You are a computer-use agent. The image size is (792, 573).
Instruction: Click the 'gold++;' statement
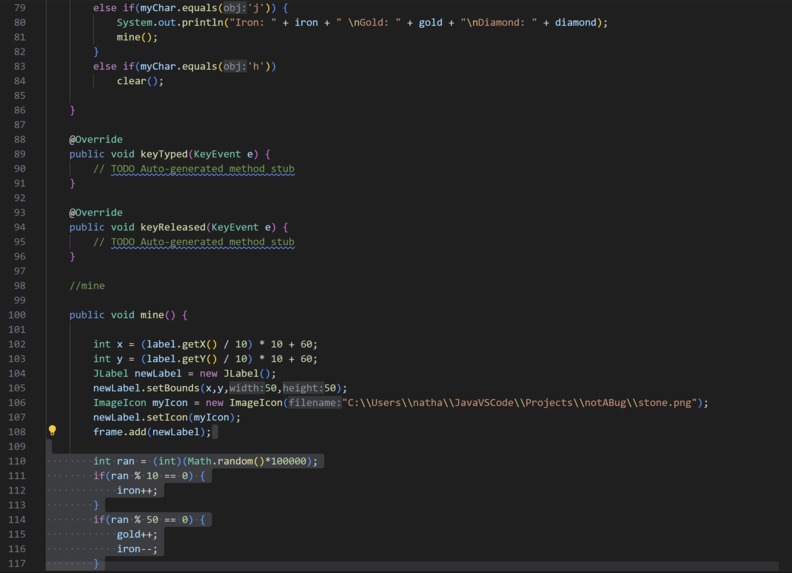click(x=137, y=535)
